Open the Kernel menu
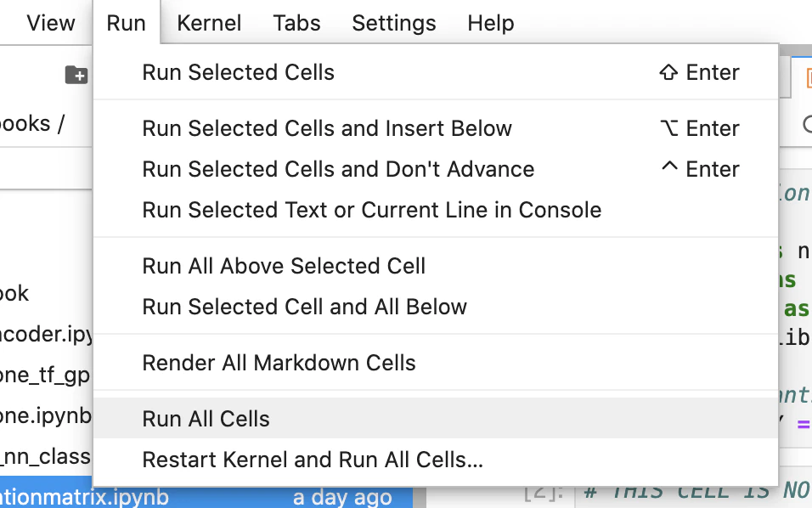The image size is (812, 508). [209, 23]
